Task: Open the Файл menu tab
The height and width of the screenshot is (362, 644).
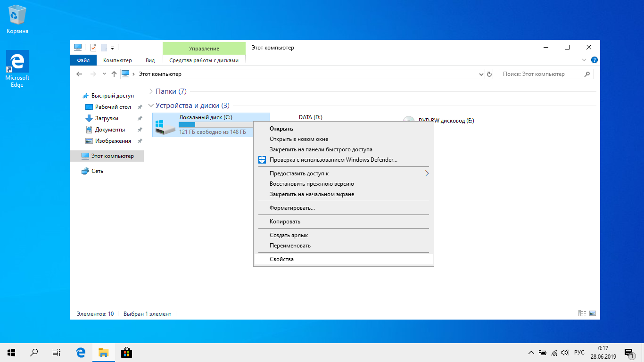Action: click(83, 60)
